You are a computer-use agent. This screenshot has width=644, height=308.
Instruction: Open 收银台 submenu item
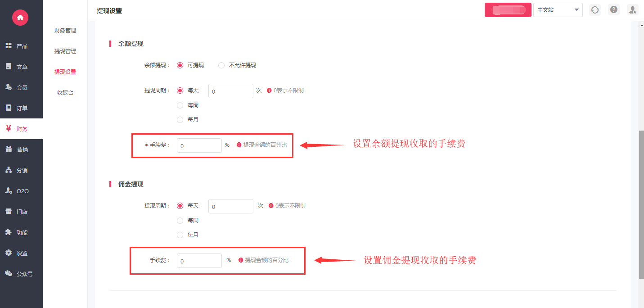click(65, 93)
